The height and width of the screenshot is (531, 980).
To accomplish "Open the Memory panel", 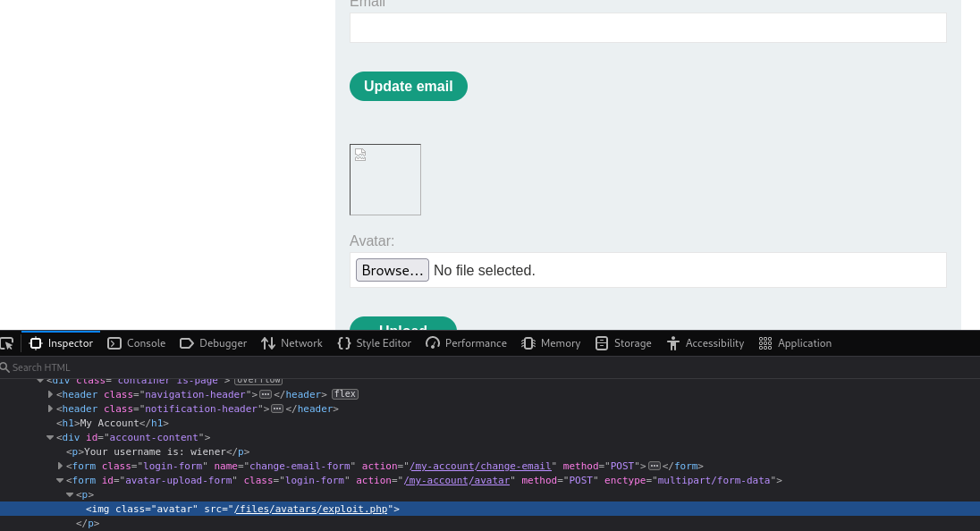I will [x=551, y=343].
